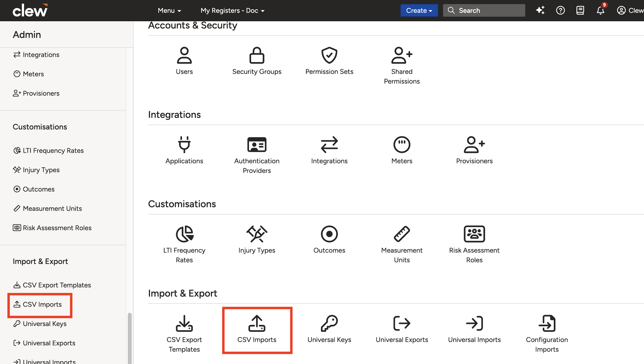Image resolution: width=644 pixels, height=364 pixels.
Task: Open notifications bell with 9 badge
Action: click(600, 10)
